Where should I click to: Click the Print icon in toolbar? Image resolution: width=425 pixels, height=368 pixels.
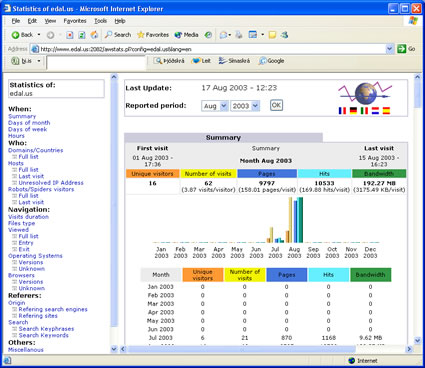click(x=239, y=35)
